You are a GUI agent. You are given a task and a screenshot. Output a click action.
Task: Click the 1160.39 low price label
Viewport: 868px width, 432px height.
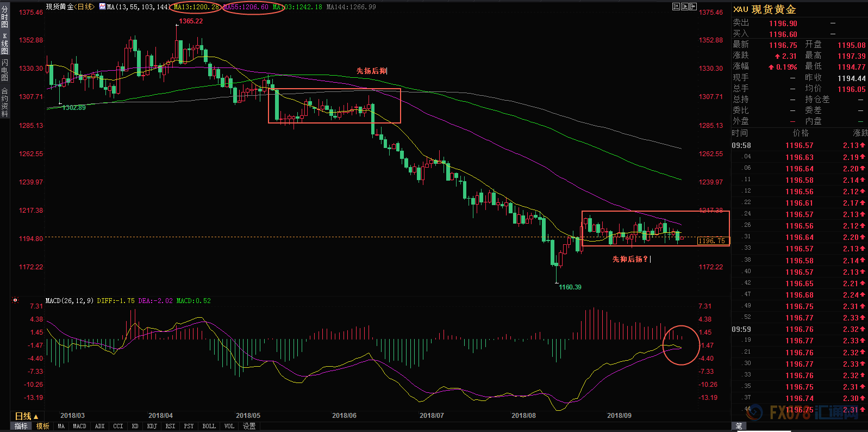point(570,287)
